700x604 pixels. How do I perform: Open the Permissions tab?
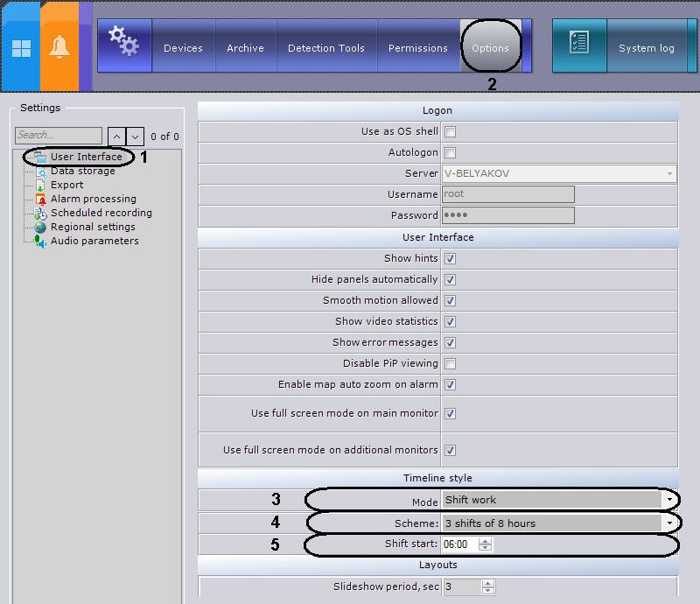click(418, 48)
